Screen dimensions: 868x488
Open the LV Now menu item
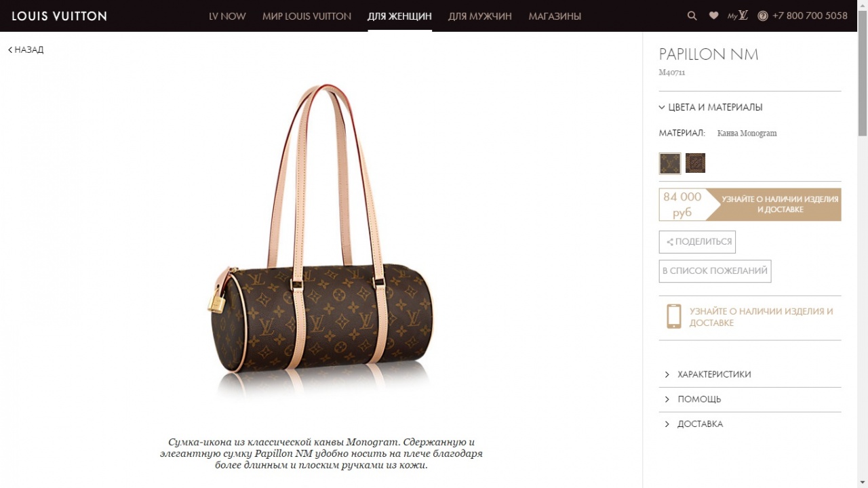[x=227, y=16]
